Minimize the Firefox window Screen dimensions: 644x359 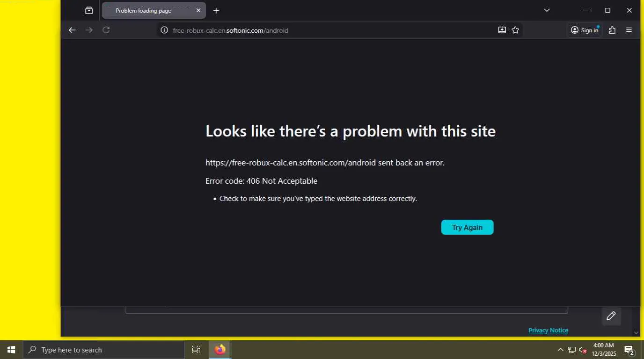[586, 10]
